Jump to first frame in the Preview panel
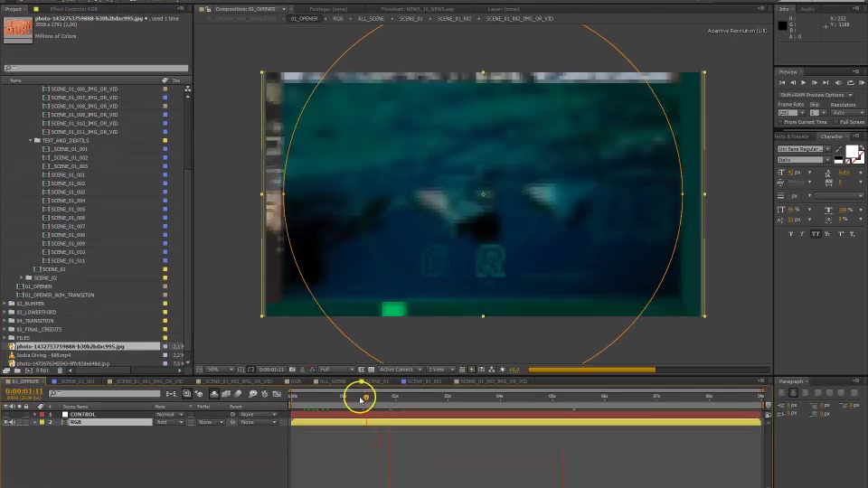Viewport: 868px width, 488px height. (x=783, y=83)
